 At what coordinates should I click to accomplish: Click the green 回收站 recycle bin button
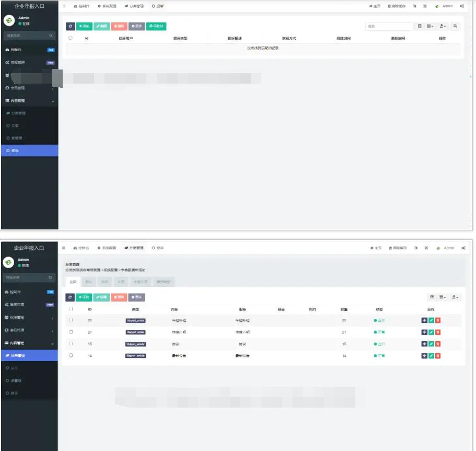click(x=156, y=26)
